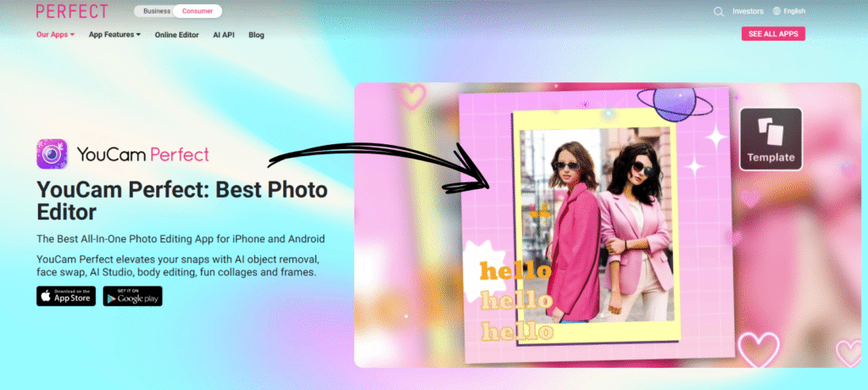Click the SEE ALL APPS button
The width and height of the screenshot is (868, 390).
click(x=773, y=34)
